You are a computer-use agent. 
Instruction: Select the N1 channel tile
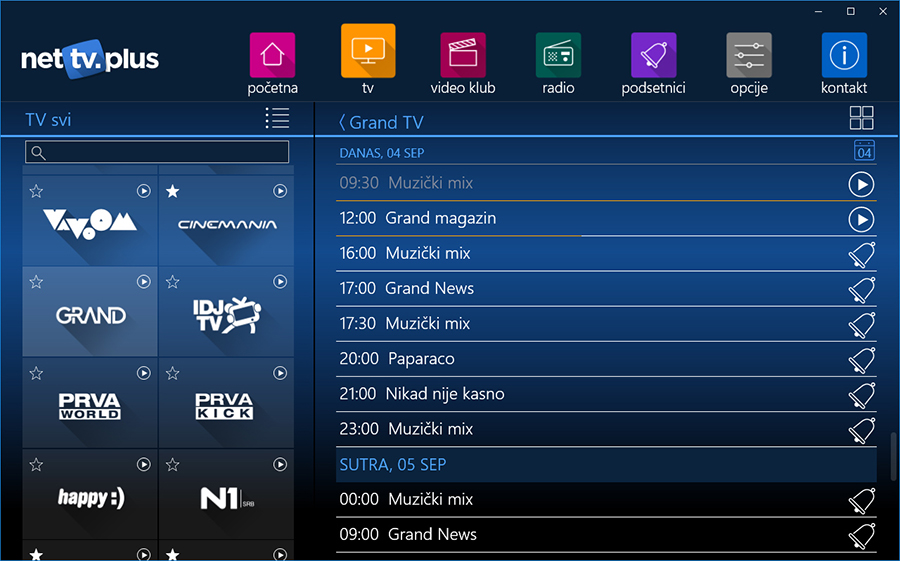point(226,494)
